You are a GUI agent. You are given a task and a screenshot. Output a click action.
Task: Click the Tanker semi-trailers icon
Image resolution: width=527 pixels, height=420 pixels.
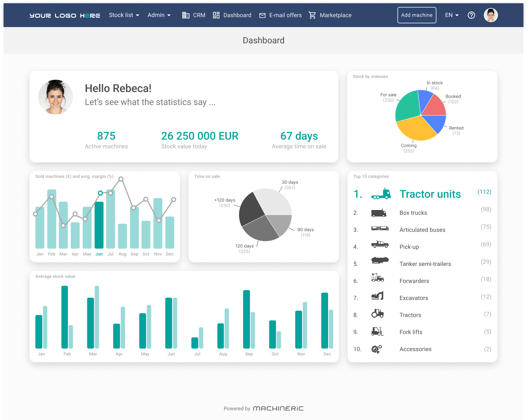click(x=380, y=261)
